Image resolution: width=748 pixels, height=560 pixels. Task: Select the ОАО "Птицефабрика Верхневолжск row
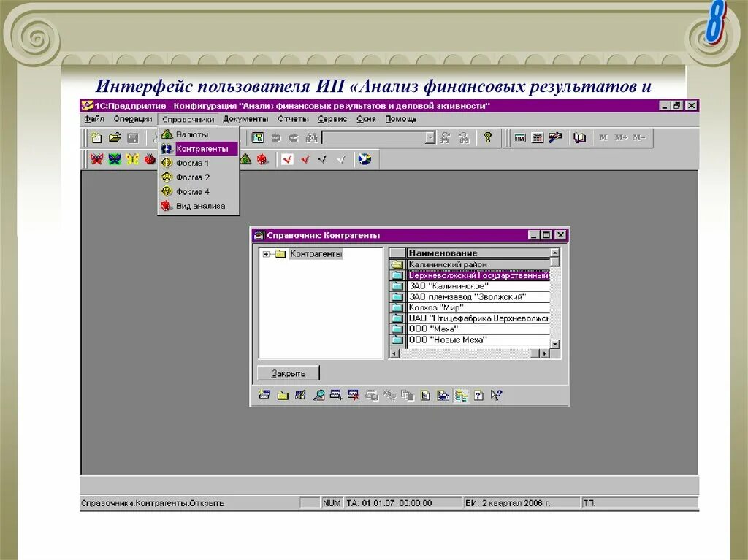coord(470,318)
